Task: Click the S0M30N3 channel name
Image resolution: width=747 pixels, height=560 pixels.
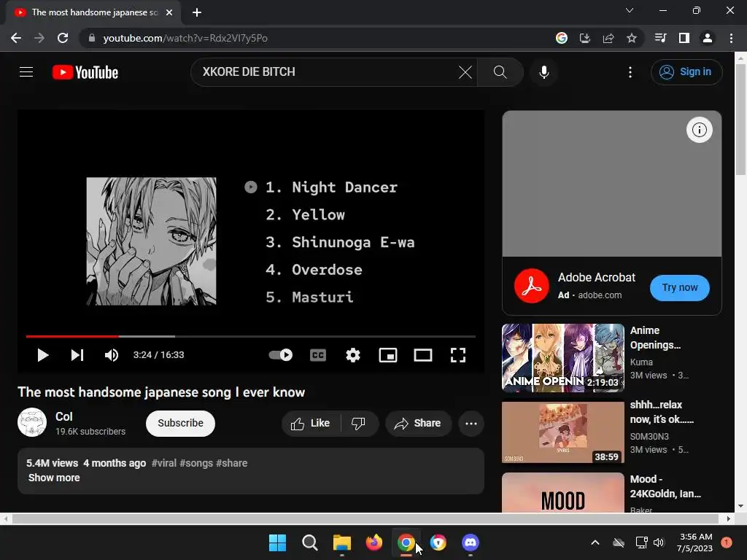Action: [649, 436]
